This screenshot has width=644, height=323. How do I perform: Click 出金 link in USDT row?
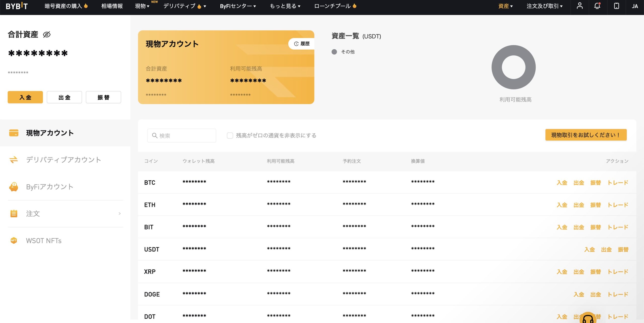tap(607, 250)
